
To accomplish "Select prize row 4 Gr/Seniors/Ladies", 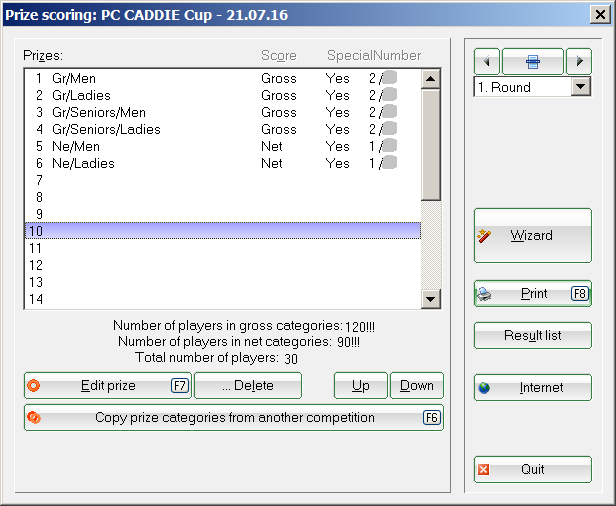I will [x=223, y=129].
